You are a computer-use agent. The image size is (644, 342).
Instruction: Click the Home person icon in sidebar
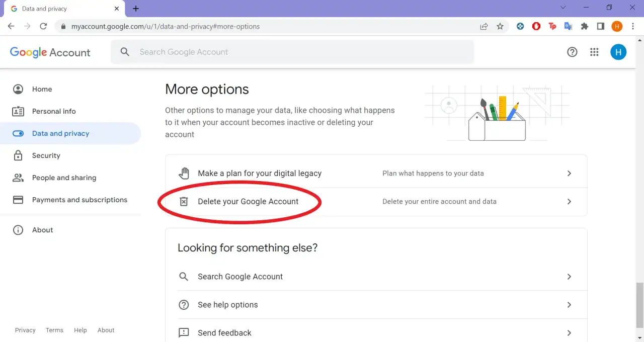pyautogui.click(x=18, y=89)
